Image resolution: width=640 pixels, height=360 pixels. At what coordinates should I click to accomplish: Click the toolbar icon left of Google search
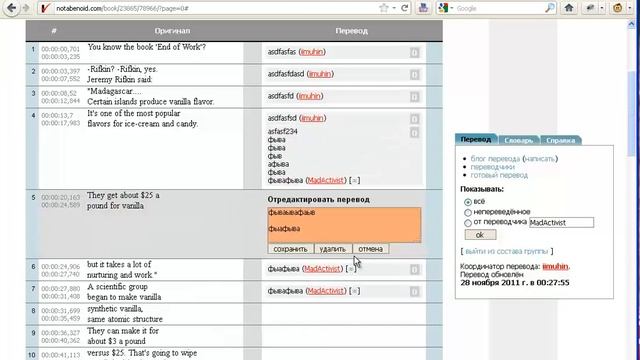click(423, 8)
